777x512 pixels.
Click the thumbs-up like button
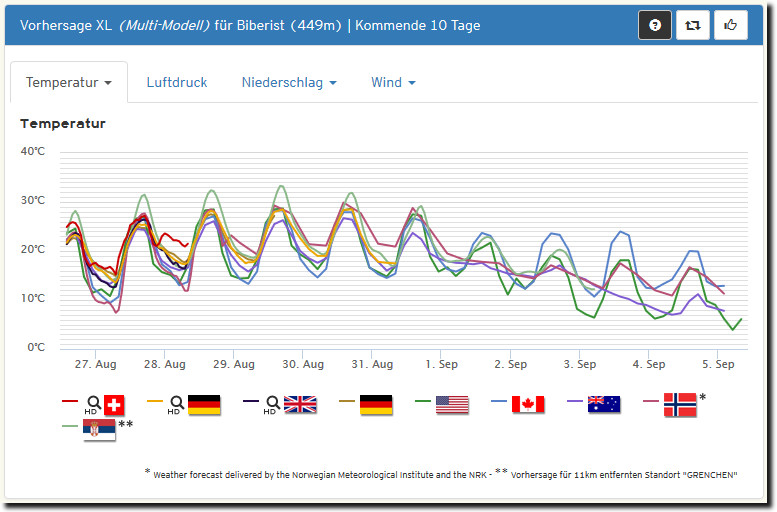tap(730, 25)
